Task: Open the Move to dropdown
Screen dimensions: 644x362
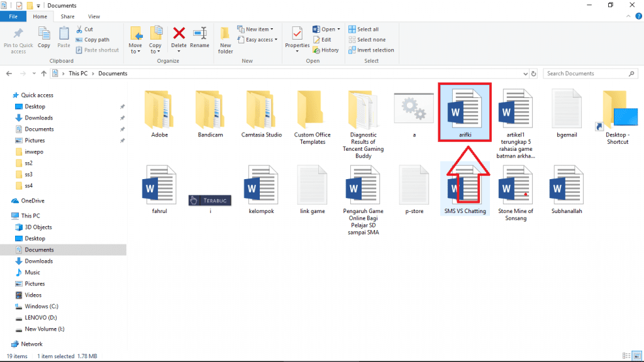Action: [135, 40]
